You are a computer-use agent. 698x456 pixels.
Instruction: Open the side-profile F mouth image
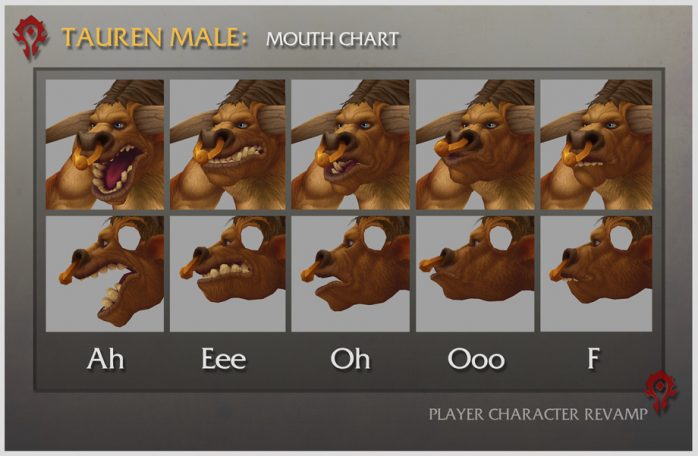pyautogui.click(x=597, y=274)
